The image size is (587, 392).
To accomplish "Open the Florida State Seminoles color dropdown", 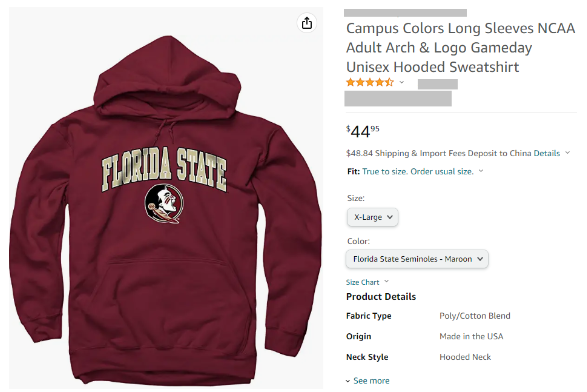I will (417, 259).
